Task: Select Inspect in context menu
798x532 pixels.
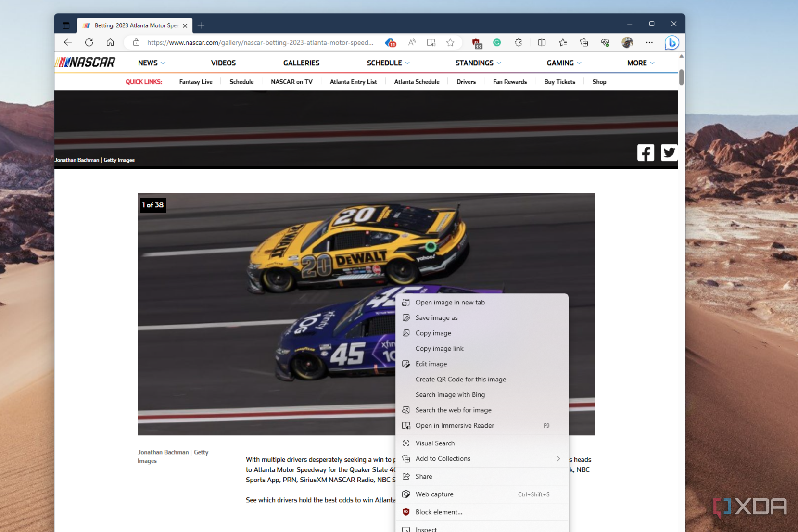Action: 482,528
